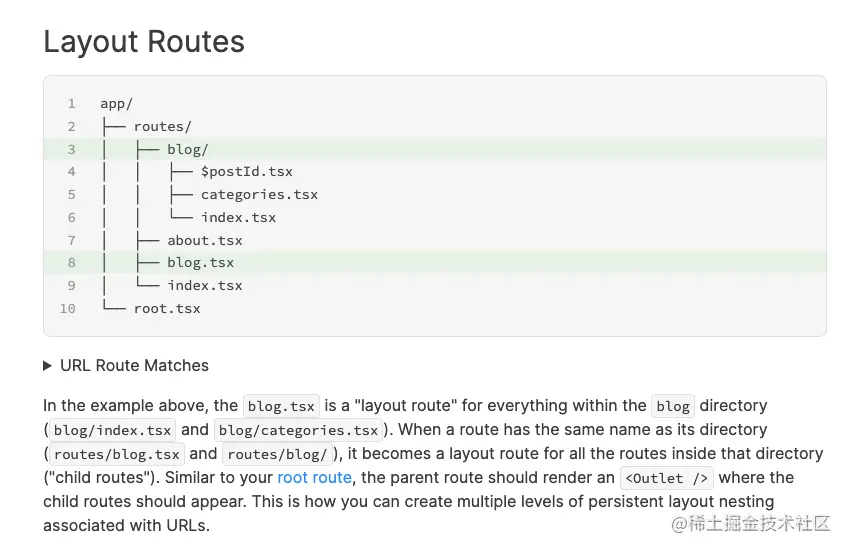Select the highlighted blog/ directory line
This screenshot has height=551, width=848.
coord(187,150)
